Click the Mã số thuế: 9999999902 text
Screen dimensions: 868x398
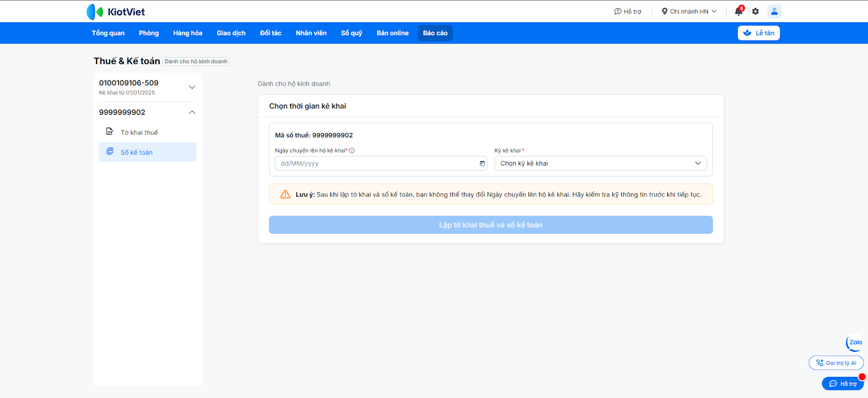pos(314,135)
